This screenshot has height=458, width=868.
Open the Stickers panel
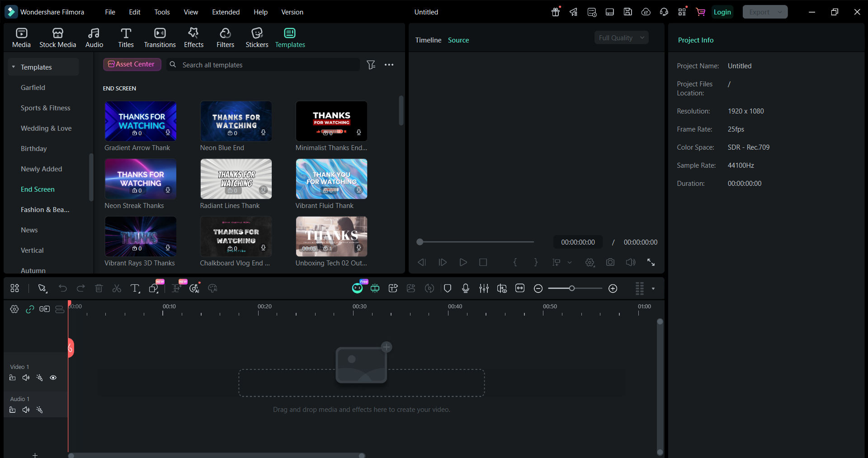coord(257,38)
